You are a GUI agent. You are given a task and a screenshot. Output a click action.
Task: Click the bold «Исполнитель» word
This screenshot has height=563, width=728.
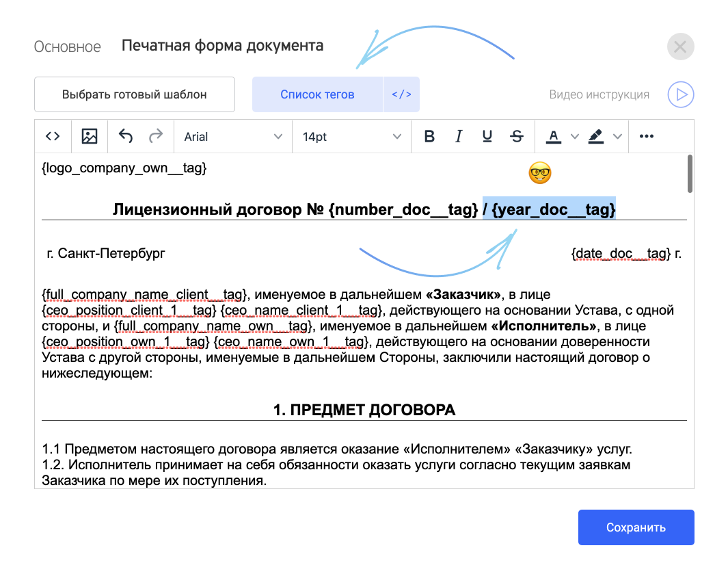(543, 326)
